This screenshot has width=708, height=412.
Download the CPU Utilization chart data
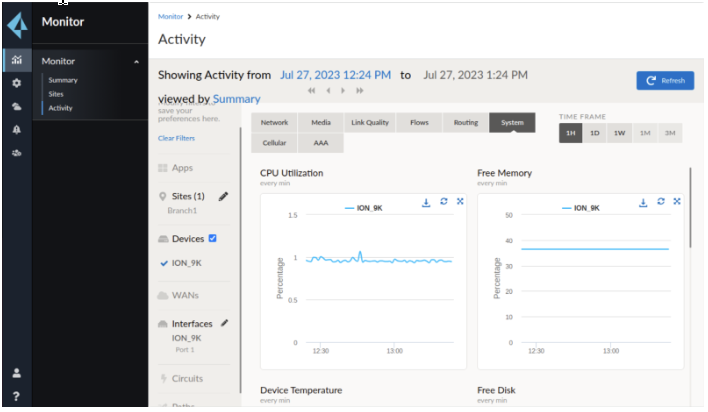point(426,202)
